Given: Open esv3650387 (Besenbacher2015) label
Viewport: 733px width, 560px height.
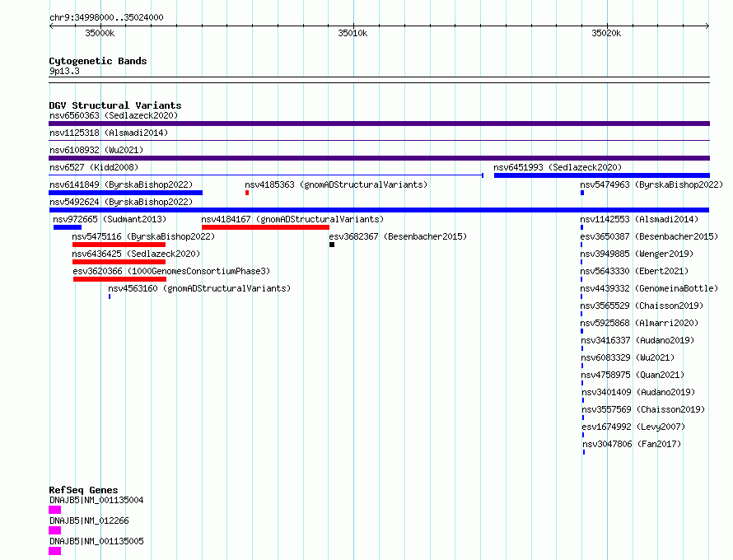Looking at the screenshot, I should [x=649, y=236].
